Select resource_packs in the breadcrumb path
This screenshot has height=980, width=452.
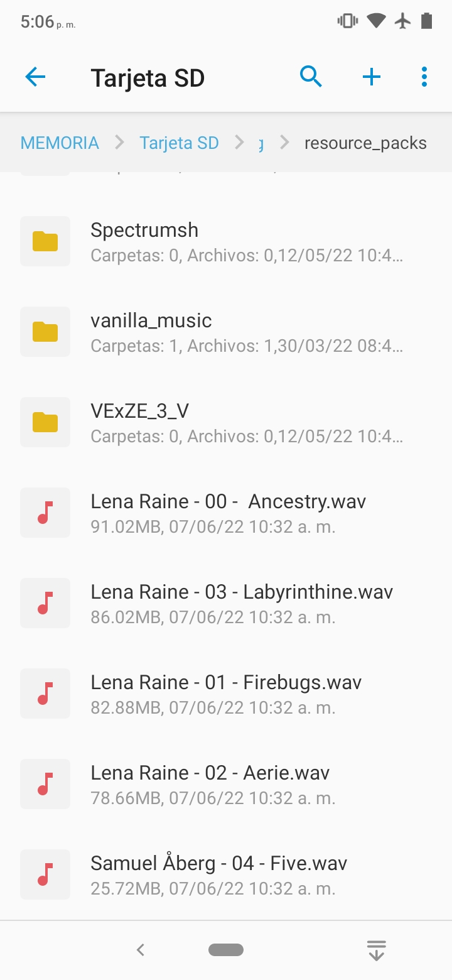point(365,143)
